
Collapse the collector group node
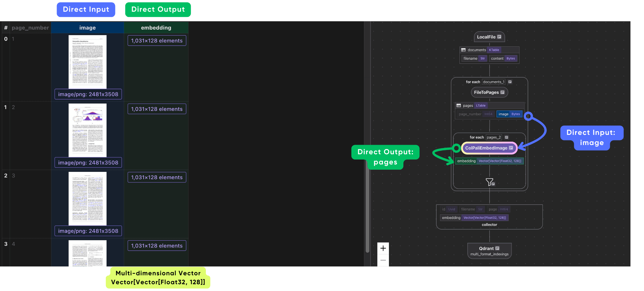click(x=490, y=225)
